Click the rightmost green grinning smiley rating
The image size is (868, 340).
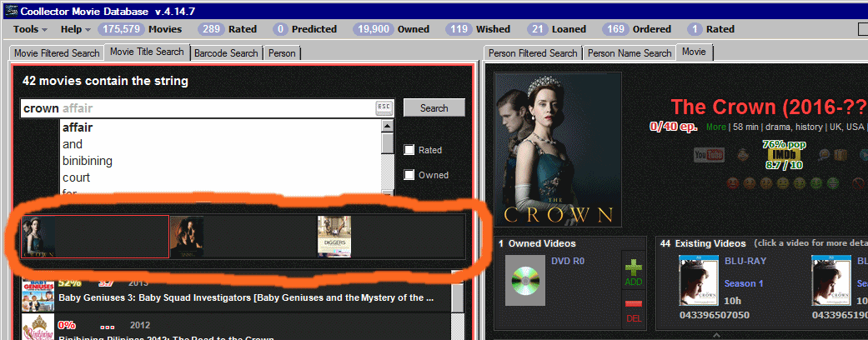click(835, 183)
